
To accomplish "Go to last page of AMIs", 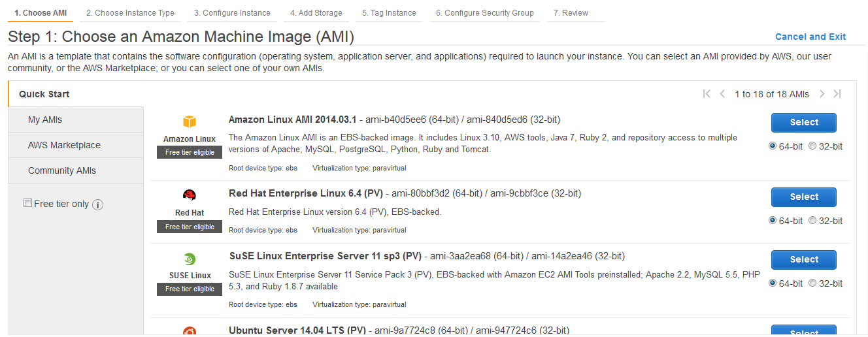I will coord(837,94).
